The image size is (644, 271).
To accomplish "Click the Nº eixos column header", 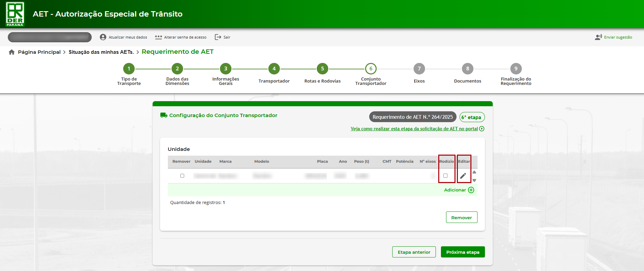I will [428, 162].
